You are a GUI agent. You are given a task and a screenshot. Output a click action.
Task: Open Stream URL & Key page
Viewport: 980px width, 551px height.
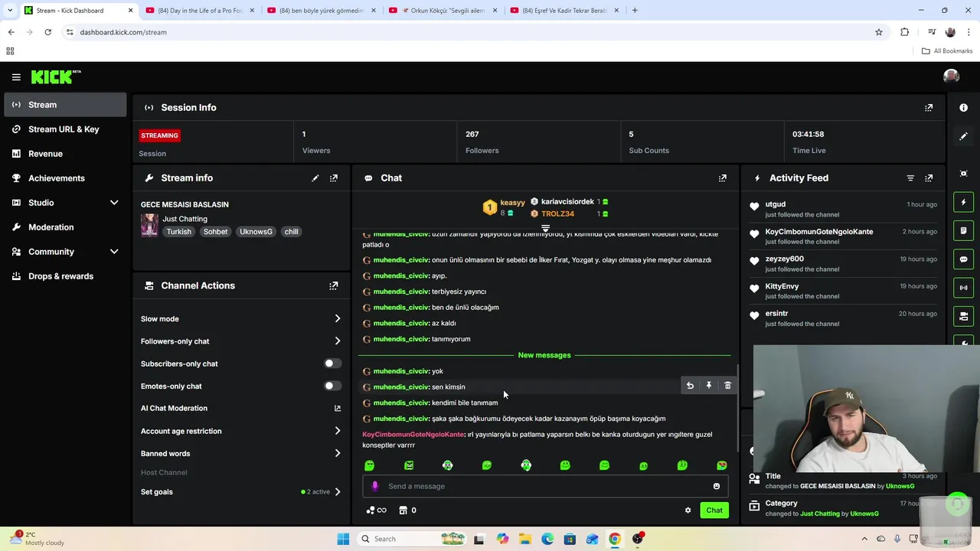[x=65, y=129]
